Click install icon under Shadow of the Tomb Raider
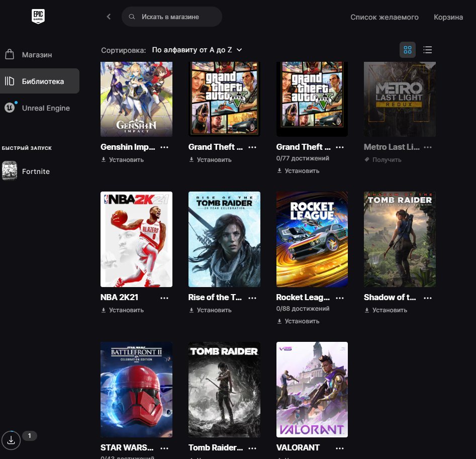This screenshot has width=476, height=459. click(367, 310)
